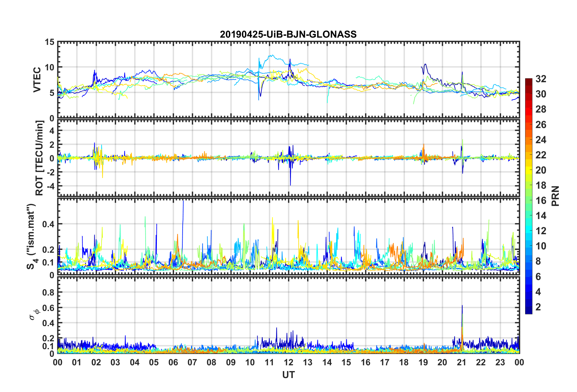Click colorbar tick value 16
The width and height of the screenshot is (577, 392).
541,201
